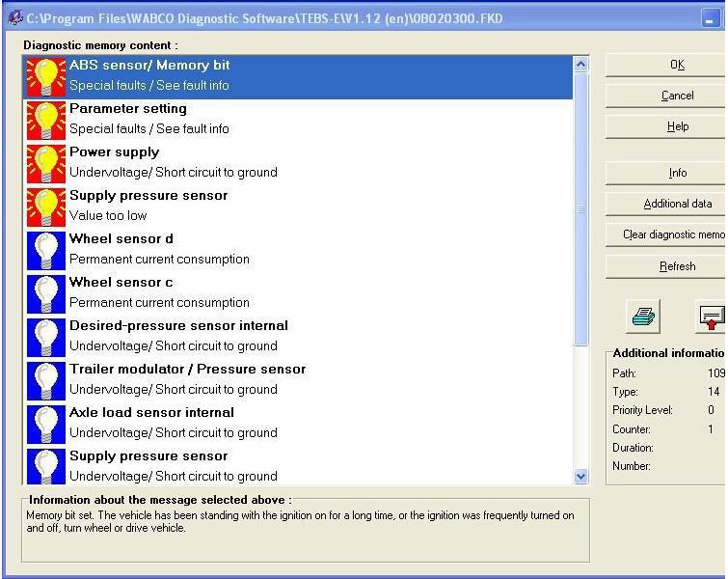Click blue bulb icon beside Wheel sensor c
Screen dimensions: 728x579
(46, 294)
